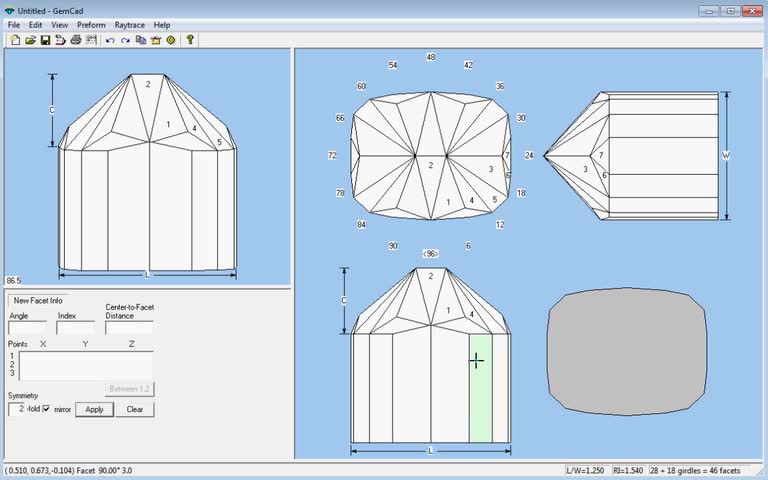The width and height of the screenshot is (768, 480).
Task: Click the Clear button
Action: point(135,409)
